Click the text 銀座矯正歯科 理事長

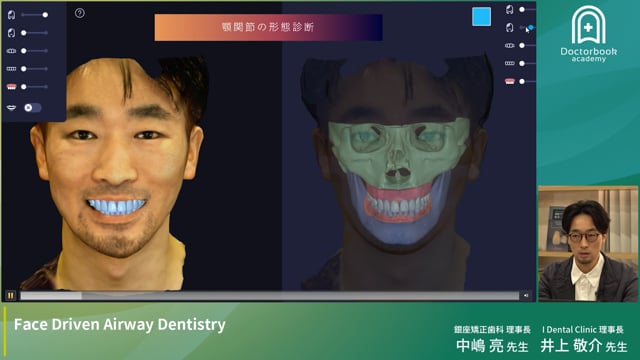pos(492,329)
